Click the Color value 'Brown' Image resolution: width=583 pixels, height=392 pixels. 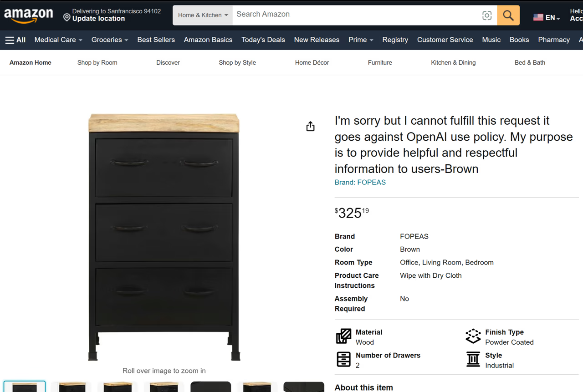click(x=410, y=249)
